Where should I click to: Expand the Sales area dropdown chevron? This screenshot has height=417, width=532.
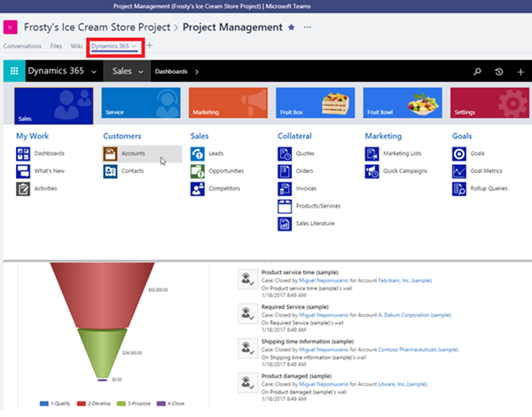pyautogui.click(x=142, y=71)
